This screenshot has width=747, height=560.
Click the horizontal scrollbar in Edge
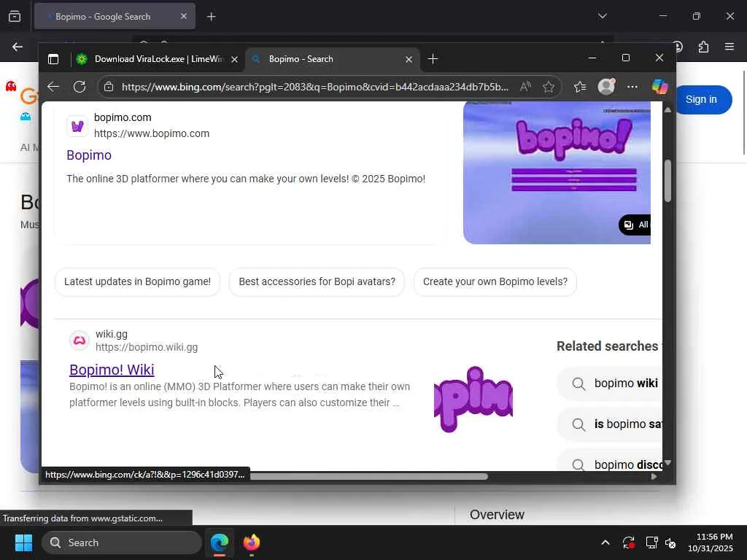368,477
